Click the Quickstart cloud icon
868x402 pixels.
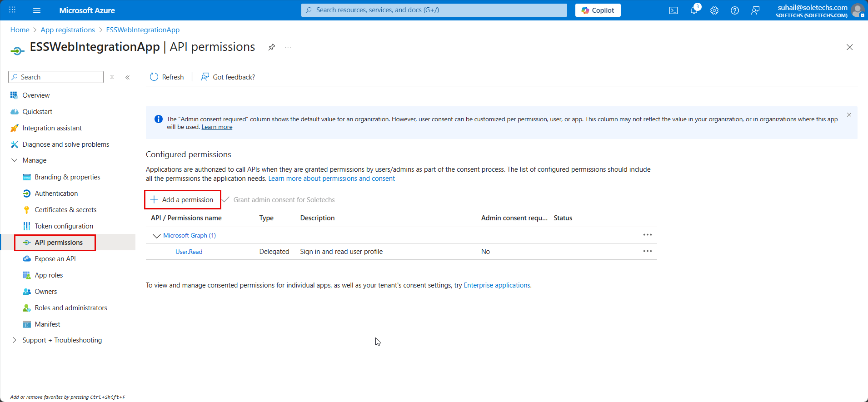pos(15,112)
